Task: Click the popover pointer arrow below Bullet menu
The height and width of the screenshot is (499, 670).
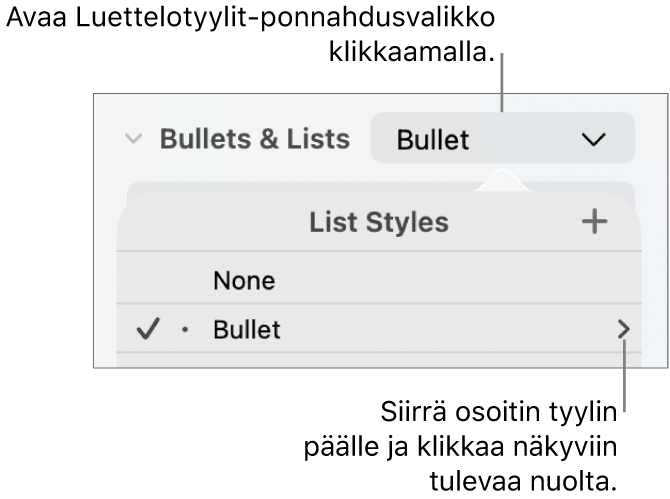Action: coord(502,180)
